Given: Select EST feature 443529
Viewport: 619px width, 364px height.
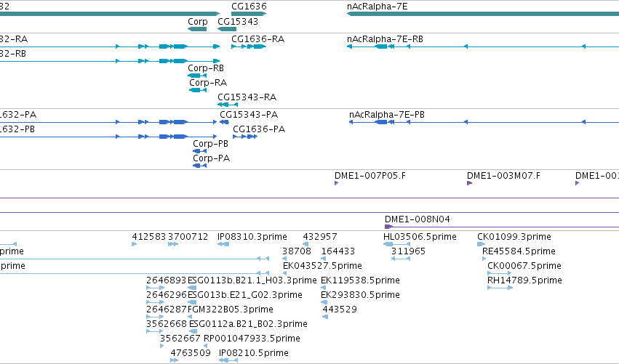Looking at the screenshot, I should point(325,317).
